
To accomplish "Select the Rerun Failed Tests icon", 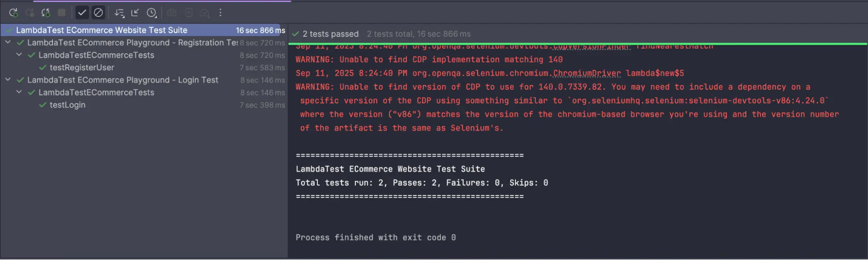I will 46,13.
